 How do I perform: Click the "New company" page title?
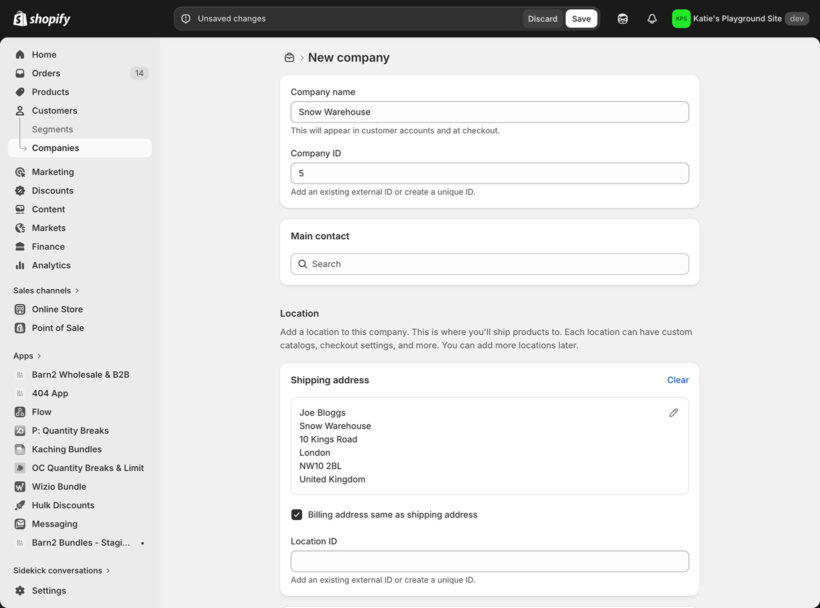point(349,58)
